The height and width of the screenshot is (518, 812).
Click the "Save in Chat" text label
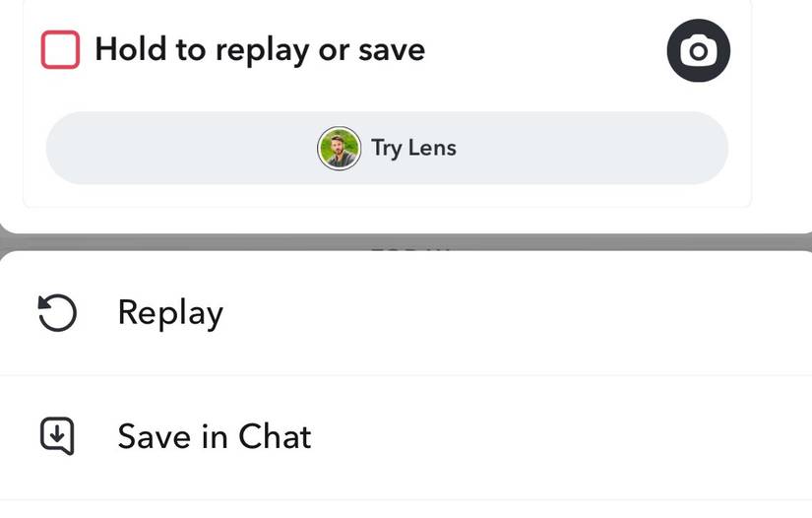[215, 436]
